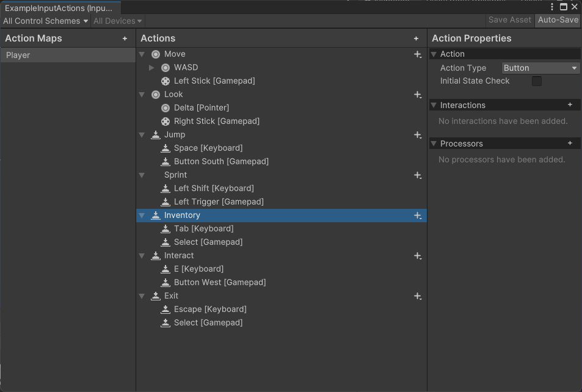Open the window's three-dot options menu
This screenshot has height=392, width=582.
(552, 7)
